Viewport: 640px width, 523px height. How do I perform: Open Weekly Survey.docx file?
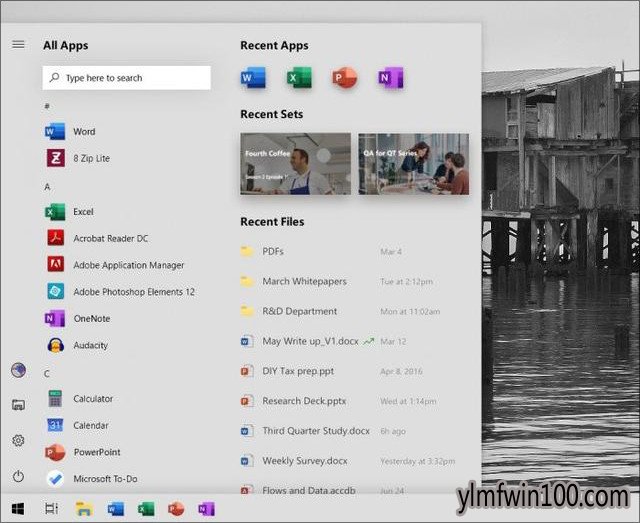[294, 461]
